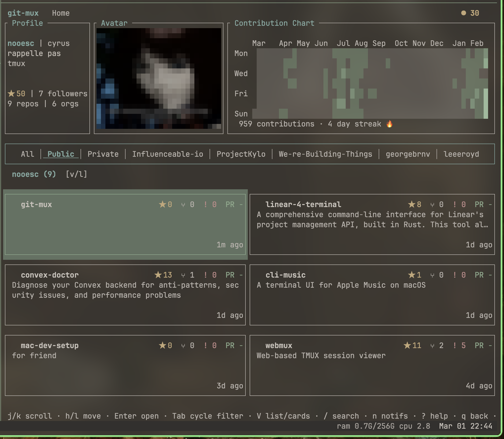Enable the All repositories filter

click(x=27, y=154)
